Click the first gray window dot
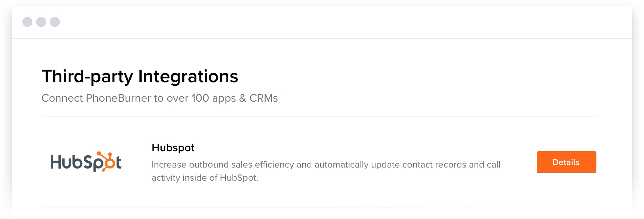This screenshot has width=644, height=219. (27, 22)
